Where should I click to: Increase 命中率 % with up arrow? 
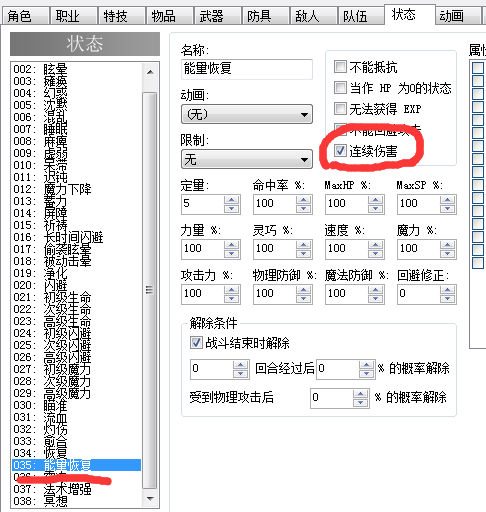coord(303,199)
